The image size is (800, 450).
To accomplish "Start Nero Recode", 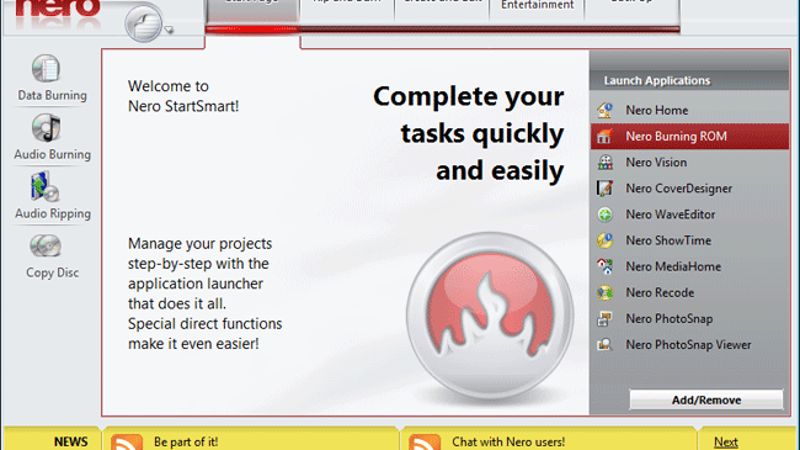I will pyautogui.click(x=689, y=292).
